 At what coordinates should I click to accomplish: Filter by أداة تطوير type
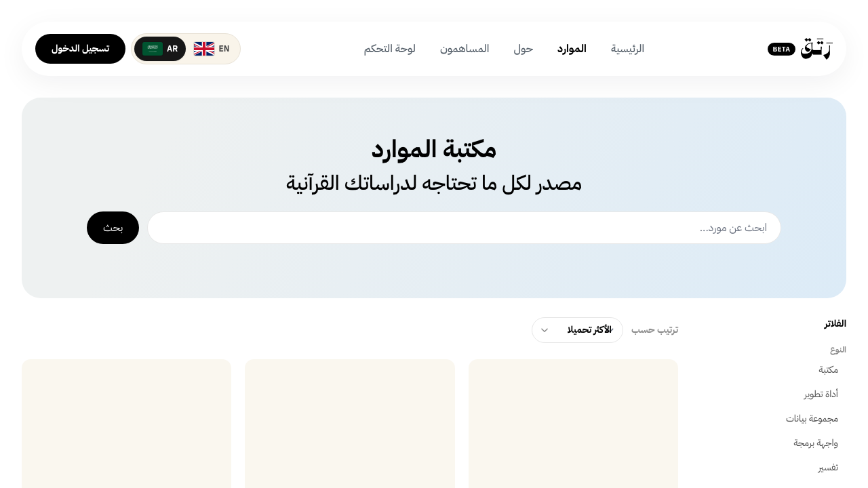[821, 394]
